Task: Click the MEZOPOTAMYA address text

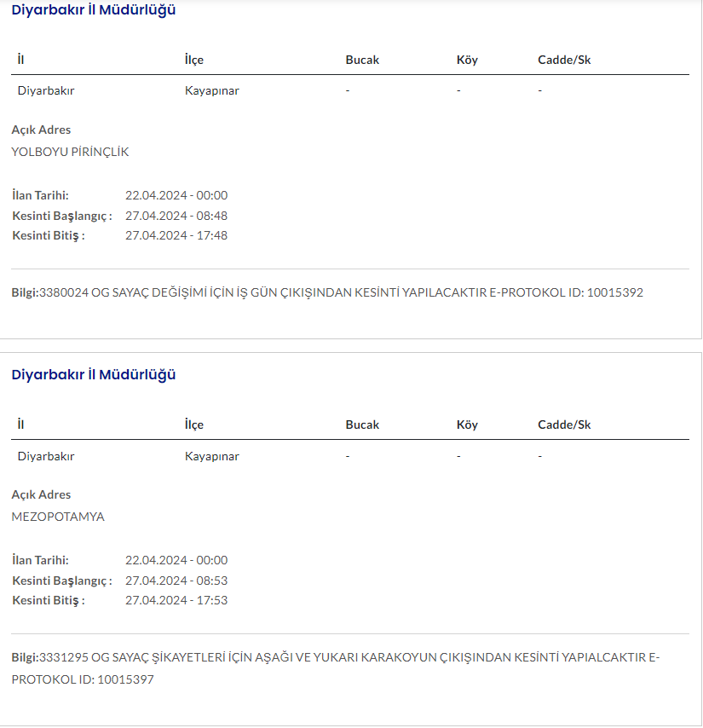Action: point(58,517)
